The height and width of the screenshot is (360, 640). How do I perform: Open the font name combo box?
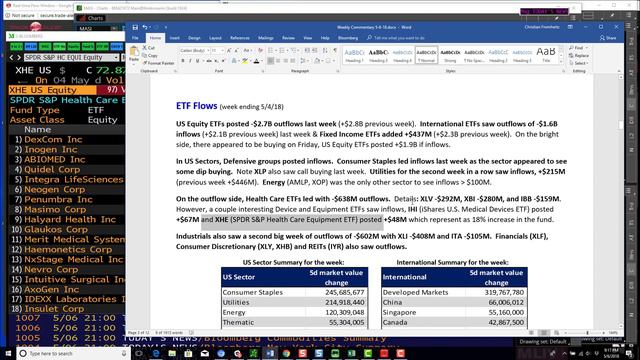click(195, 50)
